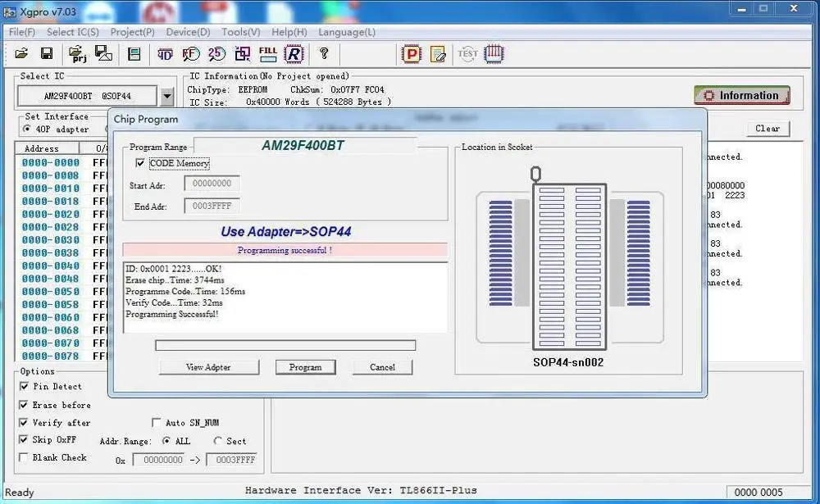Open the Tools(V) menu
This screenshot has height=504, width=820.
240,33
